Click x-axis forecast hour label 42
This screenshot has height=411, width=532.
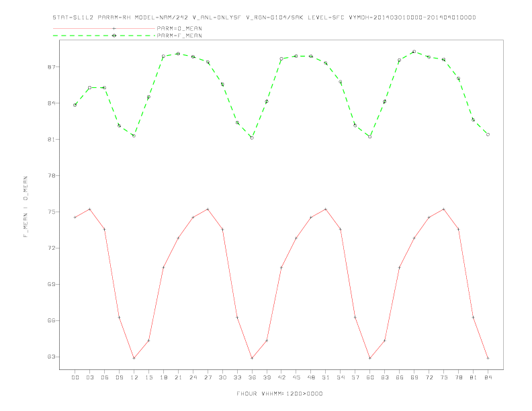pyautogui.click(x=281, y=377)
